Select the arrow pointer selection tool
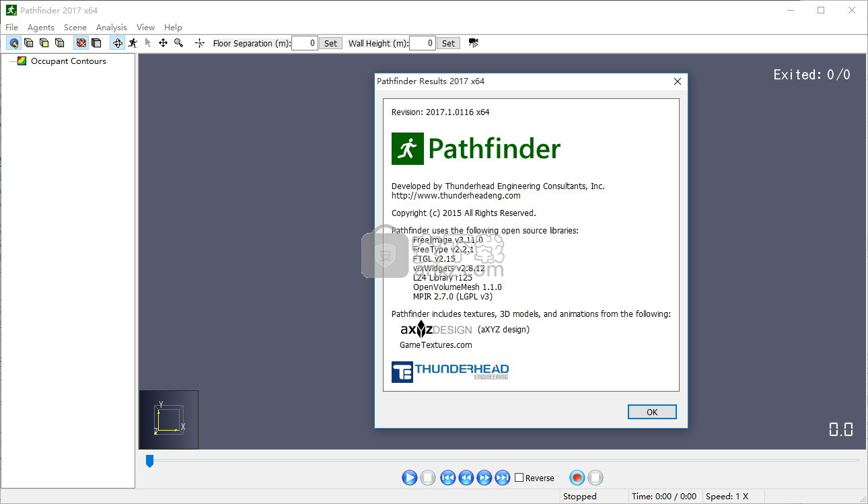Image resolution: width=868 pixels, height=504 pixels. tap(148, 43)
